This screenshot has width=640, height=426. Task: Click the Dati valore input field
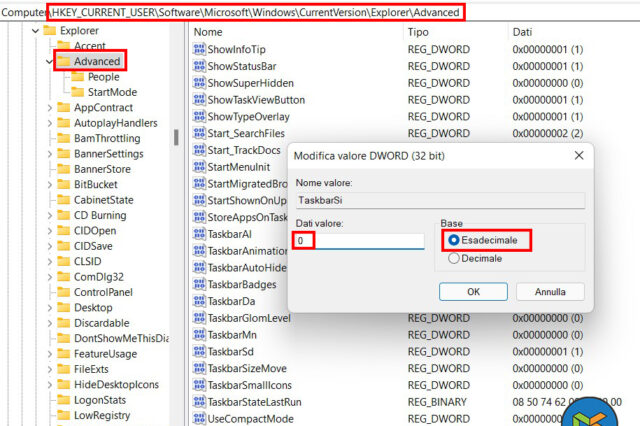[360, 241]
